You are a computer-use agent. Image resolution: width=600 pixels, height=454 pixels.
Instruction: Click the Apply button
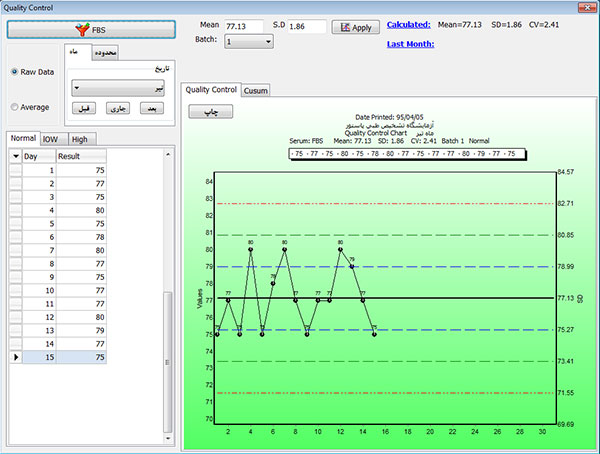pyautogui.click(x=355, y=27)
